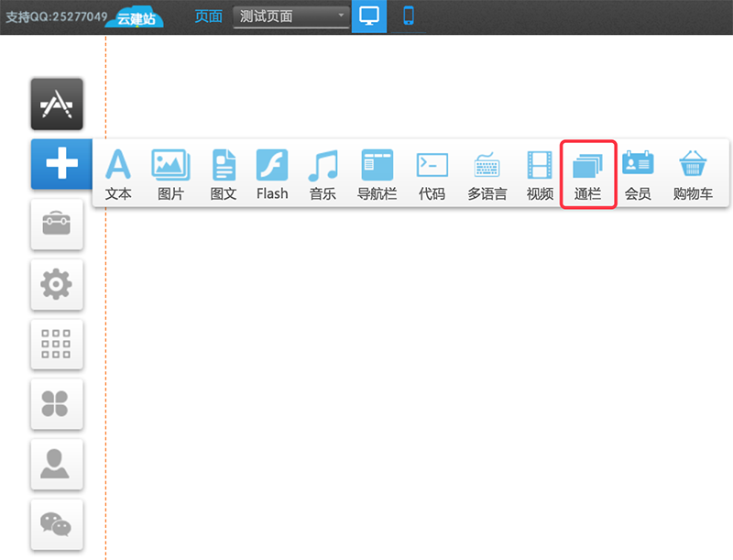Select the highlighted 通栏 full-width module
733x560 pixels.
click(x=587, y=174)
